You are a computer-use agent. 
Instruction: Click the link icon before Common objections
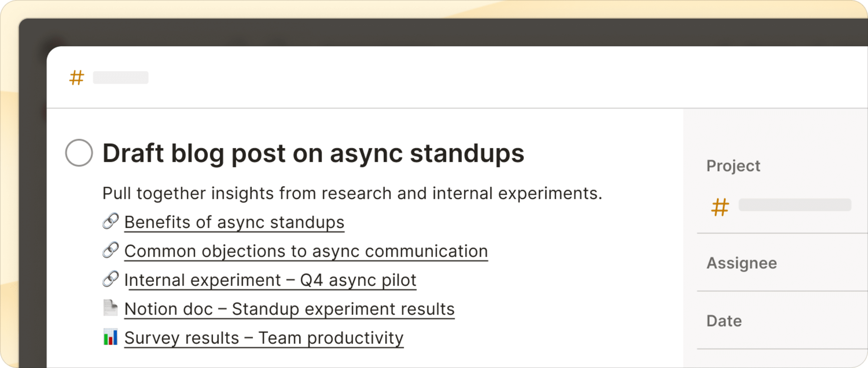click(111, 251)
